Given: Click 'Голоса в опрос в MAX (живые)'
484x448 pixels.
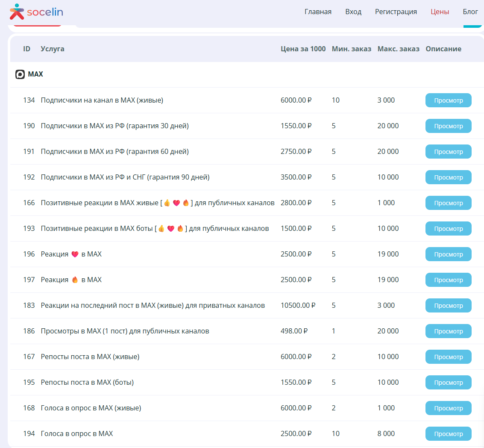Looking at the screenshot, I should click(91, 408).
